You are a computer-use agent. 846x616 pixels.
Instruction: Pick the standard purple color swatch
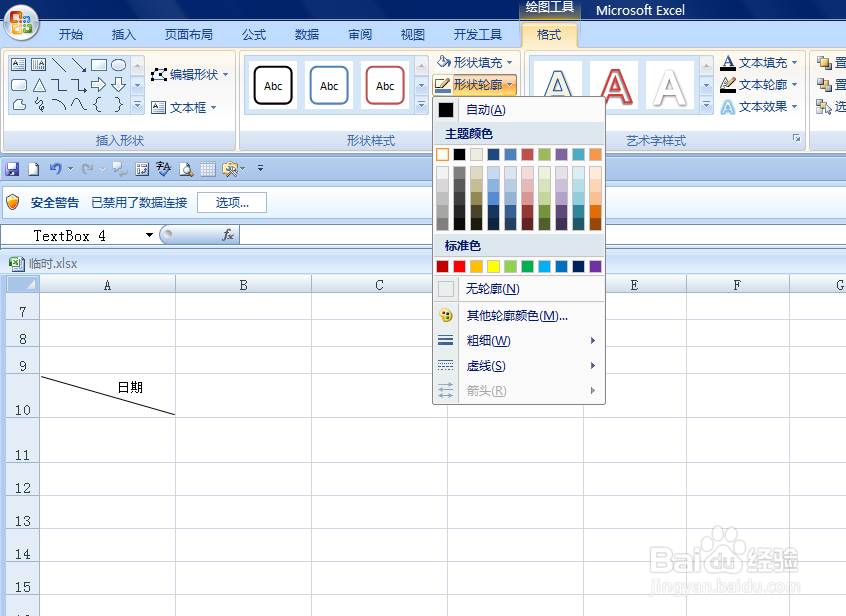595,266
